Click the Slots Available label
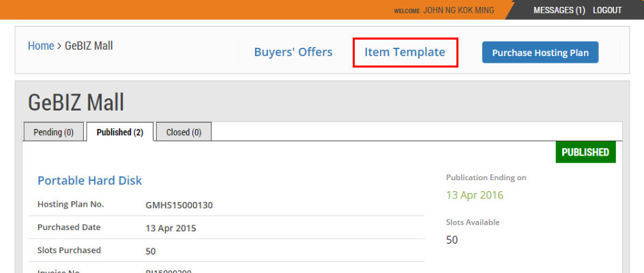The width and height of the screenshot is (644, 273). pos(473,222)
